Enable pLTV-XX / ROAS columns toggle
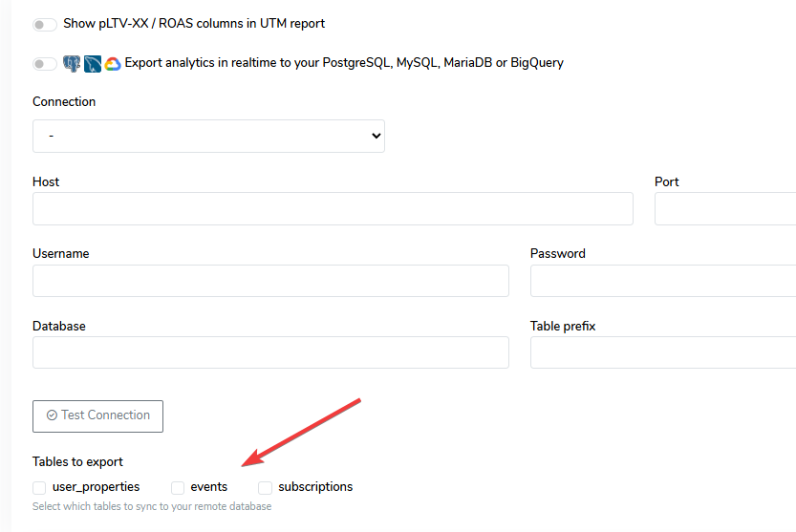Image resolution: width=796 pixels, height=532 pixels. (x=45, y=25)
